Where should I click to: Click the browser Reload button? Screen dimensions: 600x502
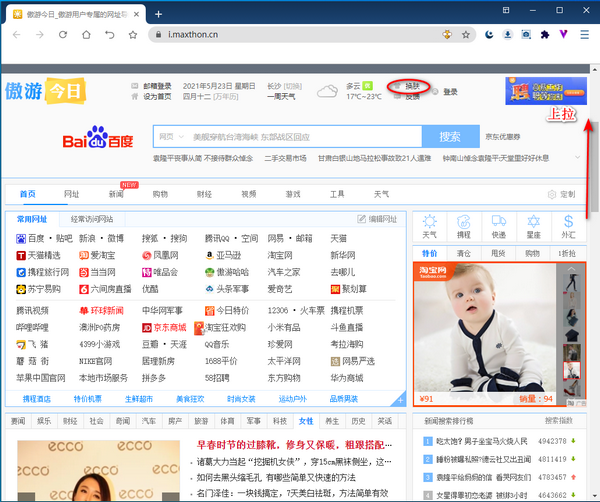point(63,34)
